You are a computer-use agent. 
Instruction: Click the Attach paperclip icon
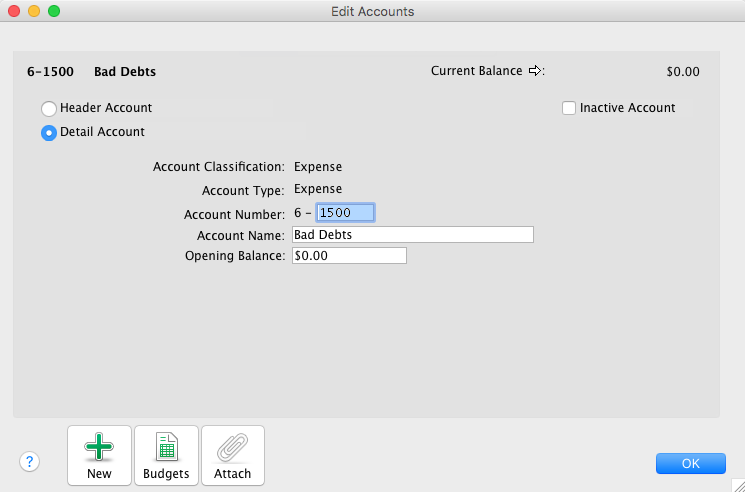(x=233, y=447)
